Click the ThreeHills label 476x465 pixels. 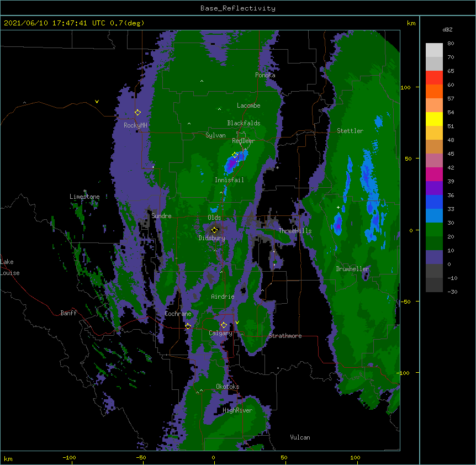click(295, 231)
